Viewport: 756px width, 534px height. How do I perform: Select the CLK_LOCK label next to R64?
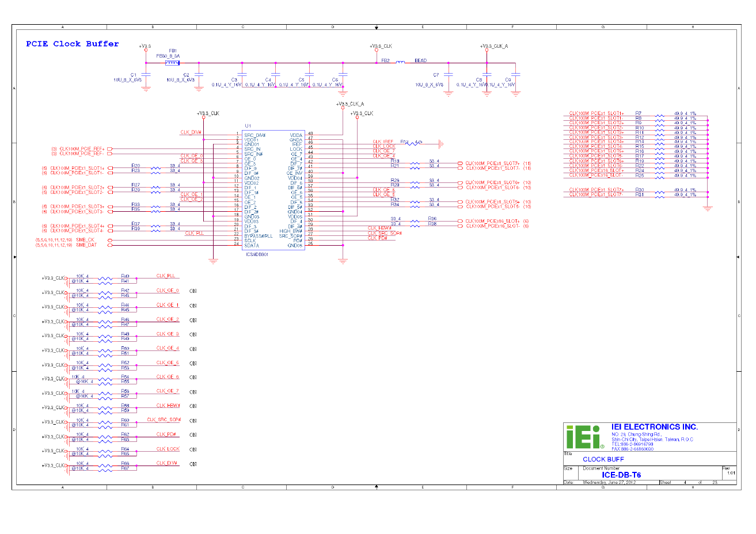pos(168,449)
